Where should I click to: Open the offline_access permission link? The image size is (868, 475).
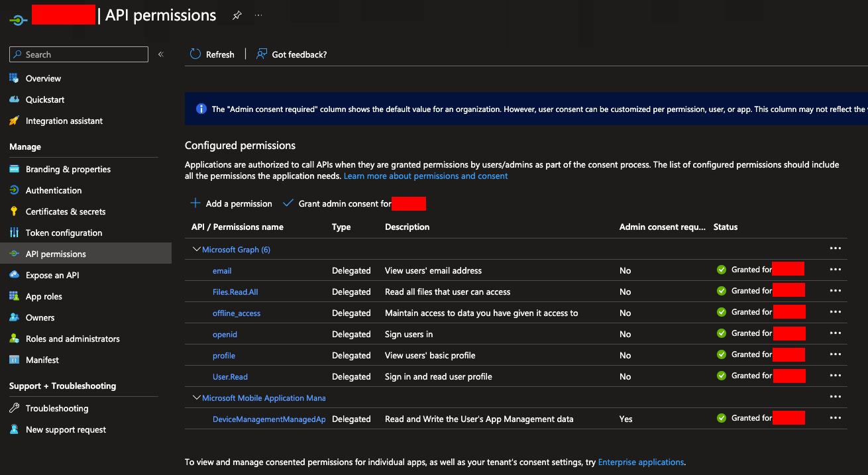pyautogui.click(x=237, y=313)
